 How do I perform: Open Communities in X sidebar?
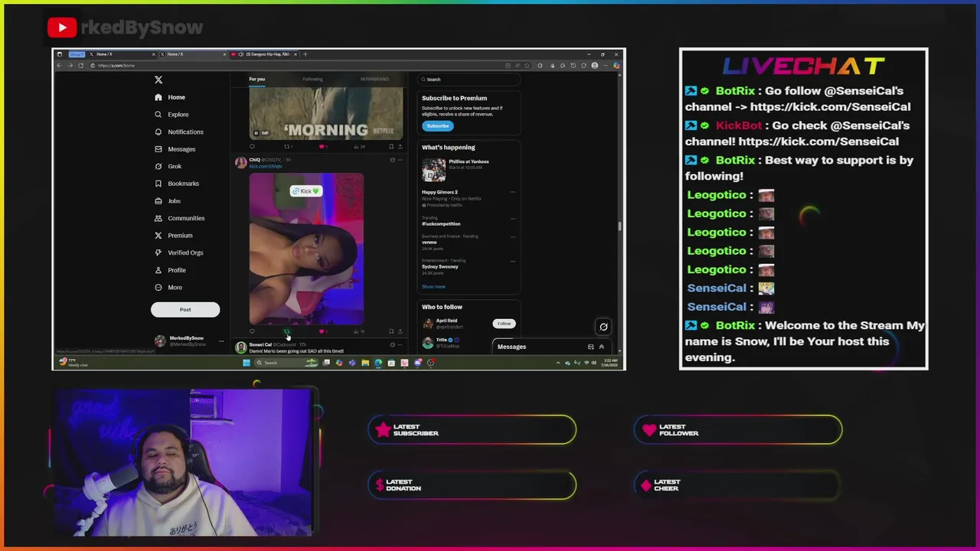tap(178, 218)
